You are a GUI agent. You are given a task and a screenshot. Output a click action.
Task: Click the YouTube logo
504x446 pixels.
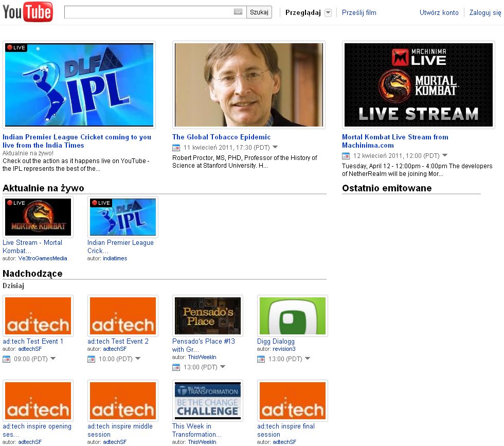tap(28, 12)
